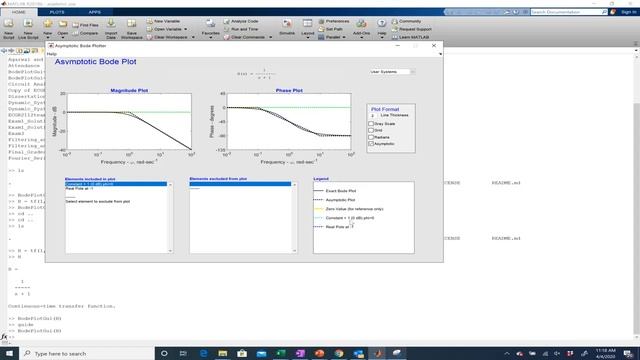Click Analyze Code in the ribbon
This screenshot has width=640, height=360.
pyautogui.click(x=241, y=21)
